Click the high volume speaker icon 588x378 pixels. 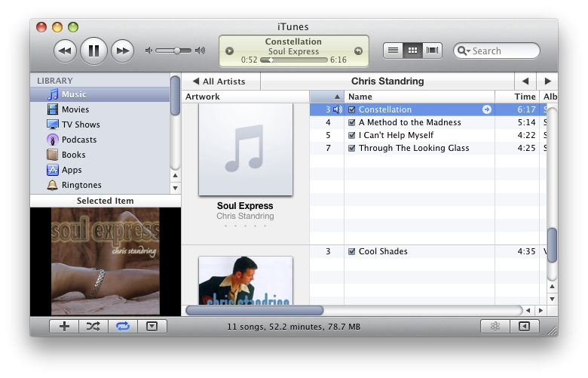point(201,51)
